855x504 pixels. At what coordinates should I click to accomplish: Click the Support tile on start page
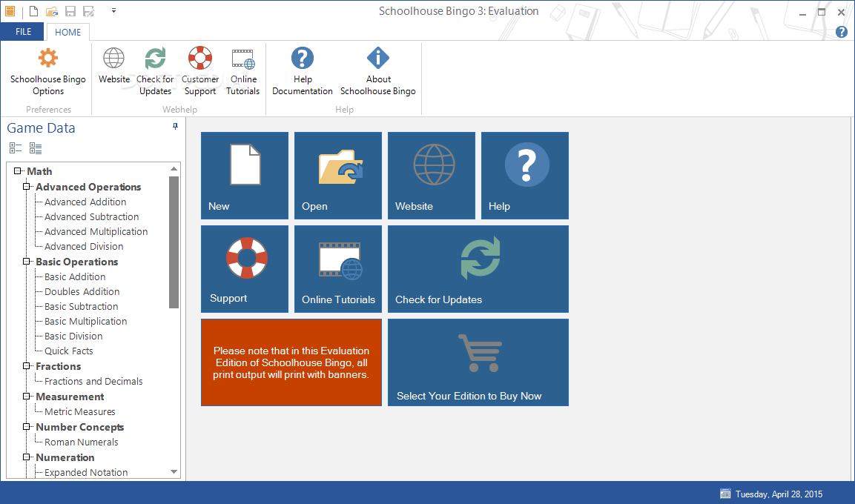[x=244, y=268]
